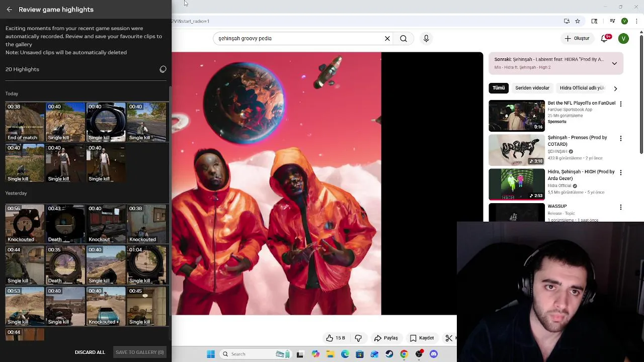This screenshot has width=644, height=362.
Task: Select the 00:44 Single kill highlight clip
Action: [25, 265]
